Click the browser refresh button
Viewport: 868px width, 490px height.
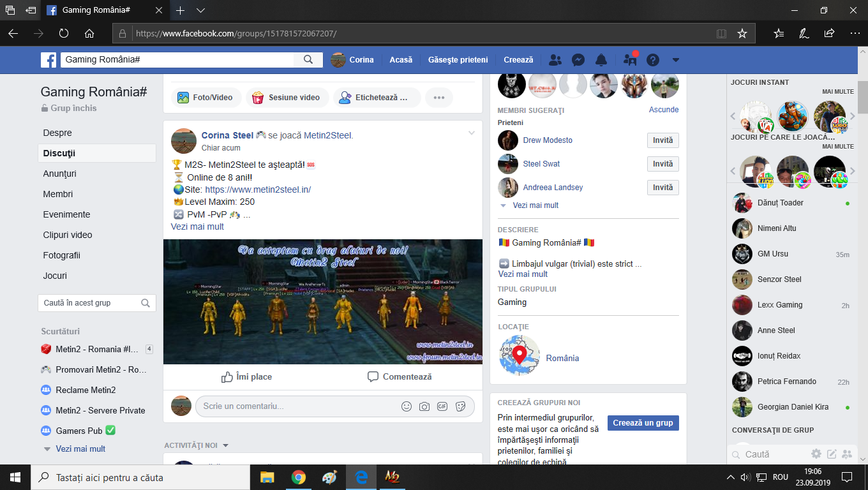coord(64,33)
